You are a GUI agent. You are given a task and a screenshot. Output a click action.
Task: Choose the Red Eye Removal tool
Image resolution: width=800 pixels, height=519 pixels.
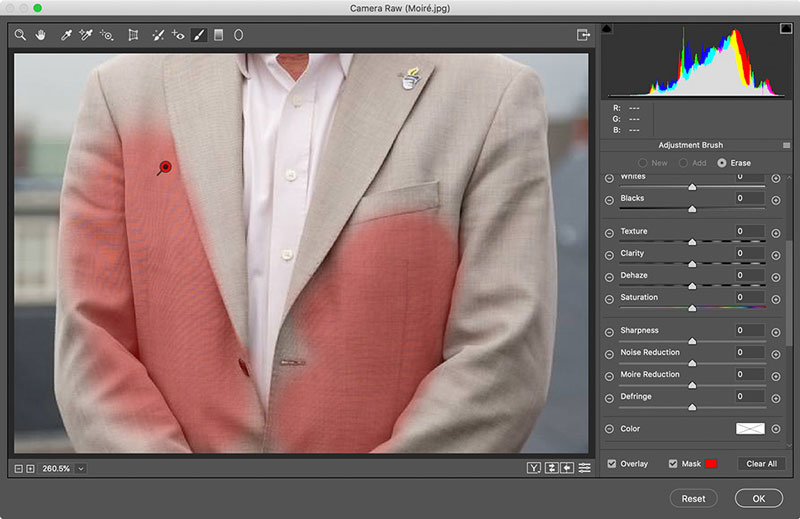178,35
